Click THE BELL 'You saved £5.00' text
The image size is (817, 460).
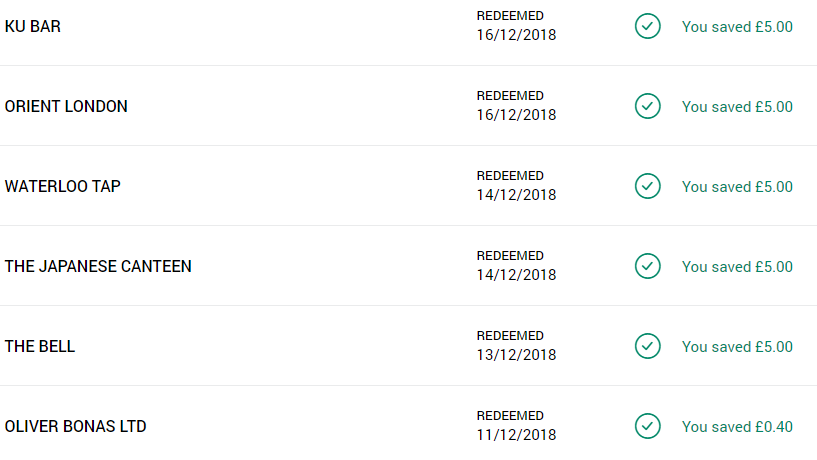[x=737, y=346]
